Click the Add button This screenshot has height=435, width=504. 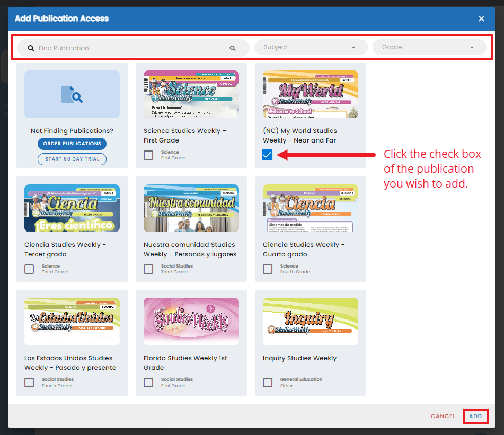[475, 416]
